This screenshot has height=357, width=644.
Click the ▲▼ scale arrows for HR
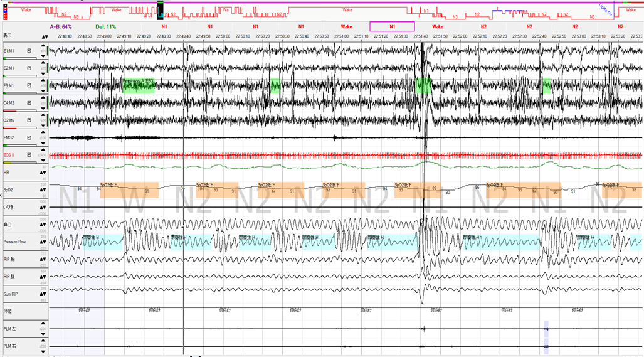(x=43, y=173)
